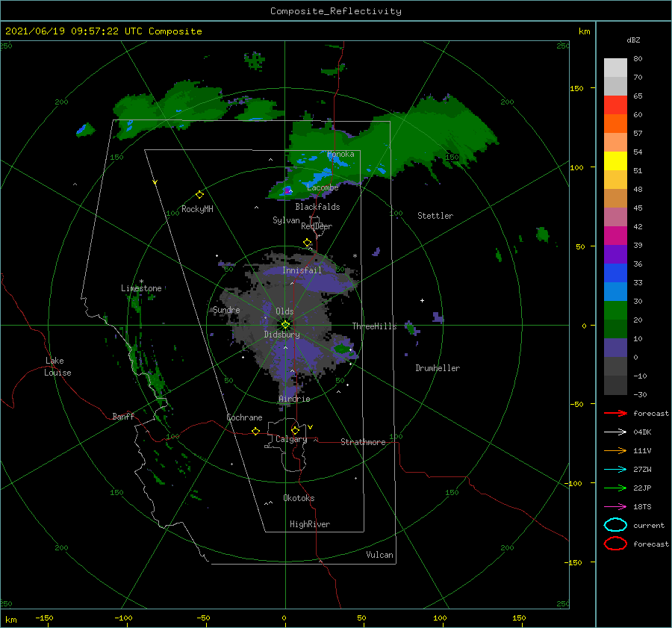Select the asterisk marker above Limestone
The height and width of the screenshot is (628, 672).
141,282
